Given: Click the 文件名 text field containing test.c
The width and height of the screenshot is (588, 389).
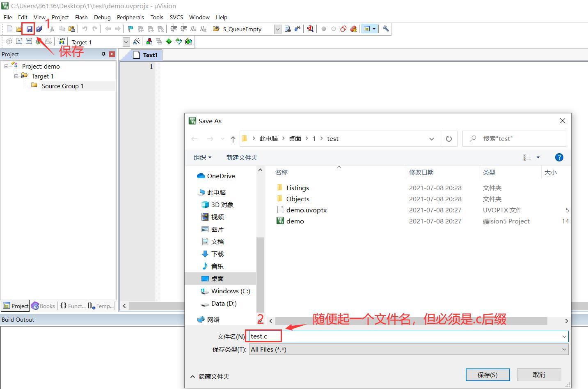Looking at the screenshot, I should pyautogui.click(x=408, y=336).
